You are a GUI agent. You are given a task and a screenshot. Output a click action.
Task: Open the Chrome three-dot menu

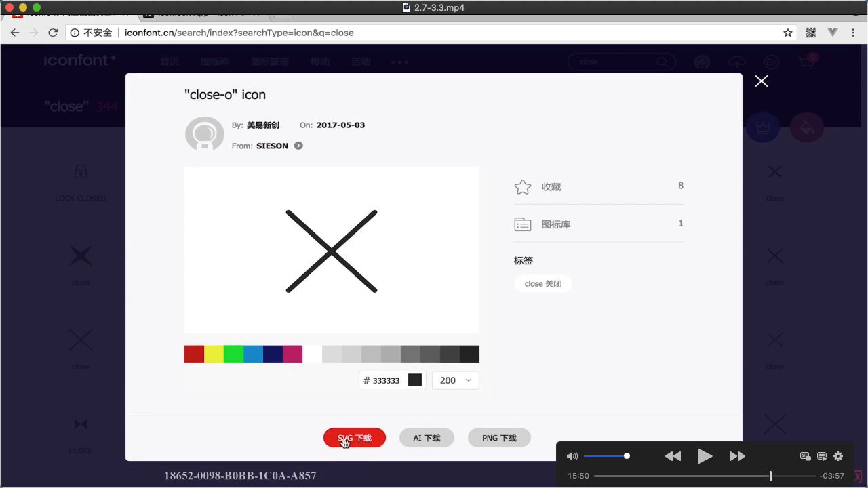(853, 33)
